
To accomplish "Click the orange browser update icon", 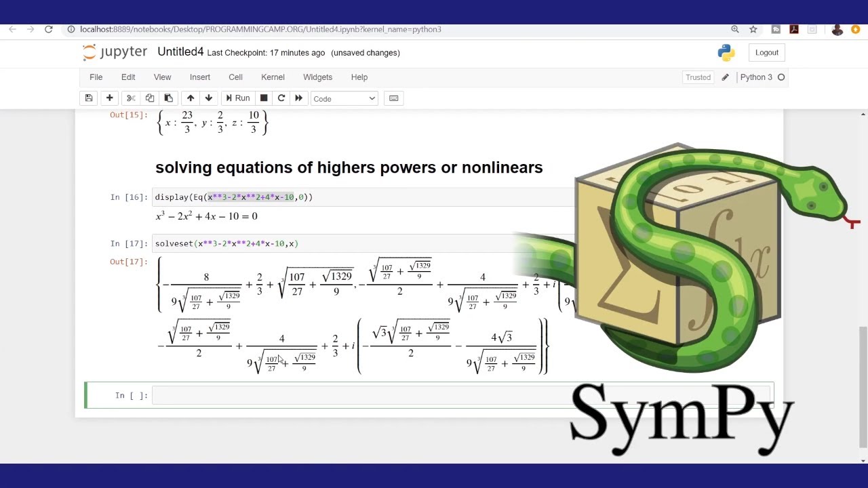I will coord(856,29).
